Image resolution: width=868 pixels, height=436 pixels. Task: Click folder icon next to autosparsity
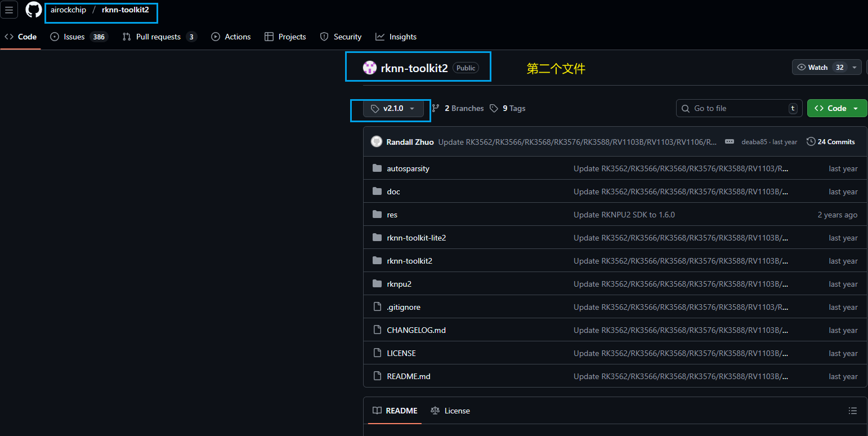(377, 168)
